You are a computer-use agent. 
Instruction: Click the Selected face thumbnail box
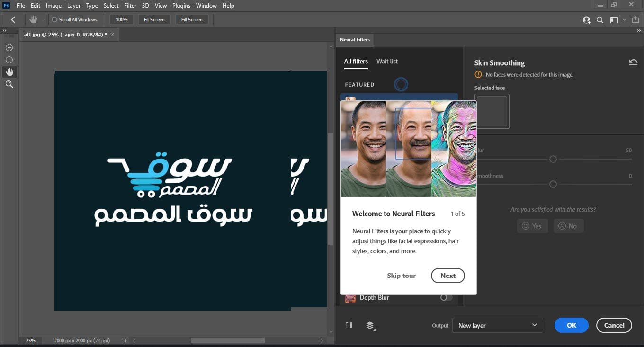click(x=492, y=111)
